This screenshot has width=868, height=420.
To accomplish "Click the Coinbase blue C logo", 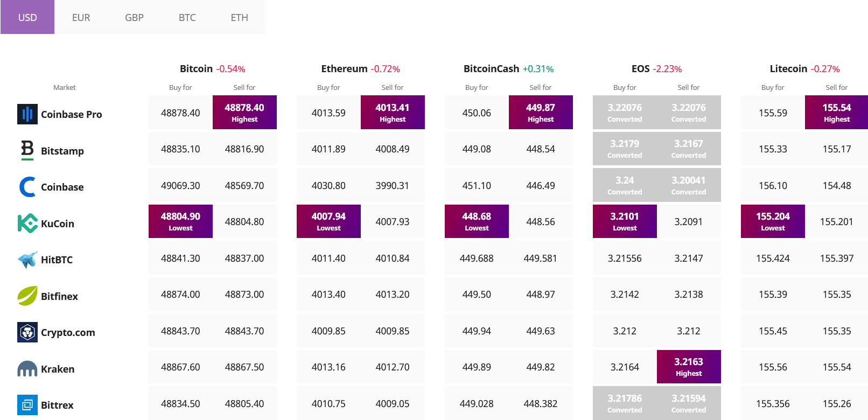I will tap(27, 187).
